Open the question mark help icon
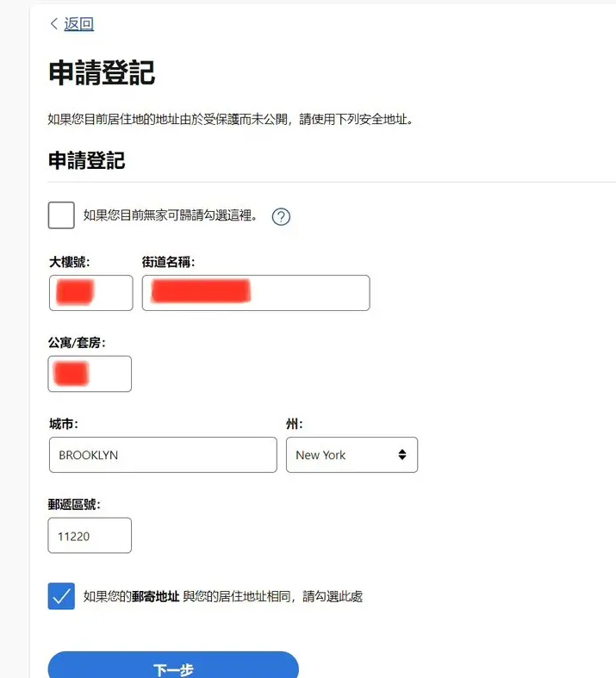 [281, 216]
